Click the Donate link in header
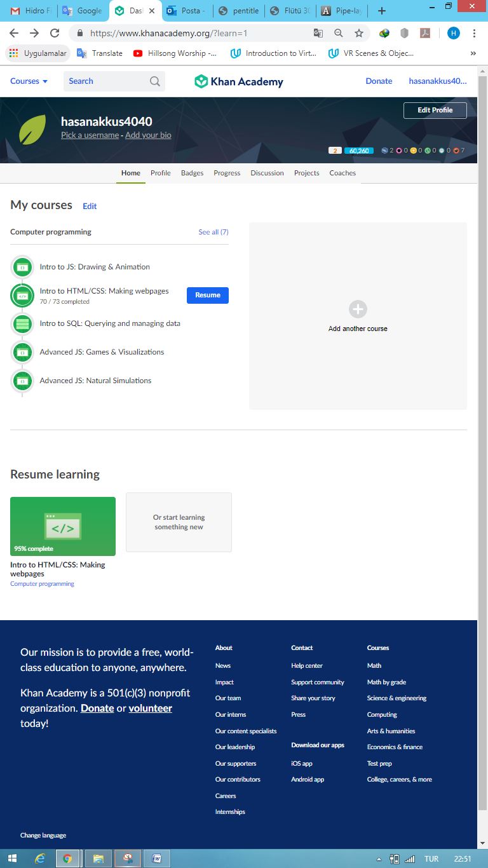Screen dimensions: 488x868 [x=379, y=81]
